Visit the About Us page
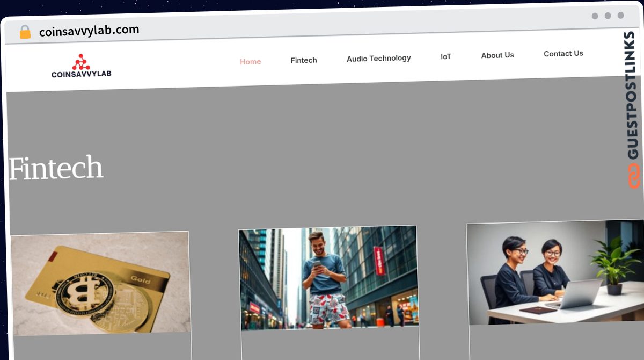644x360 pixels. pos(497,55)
